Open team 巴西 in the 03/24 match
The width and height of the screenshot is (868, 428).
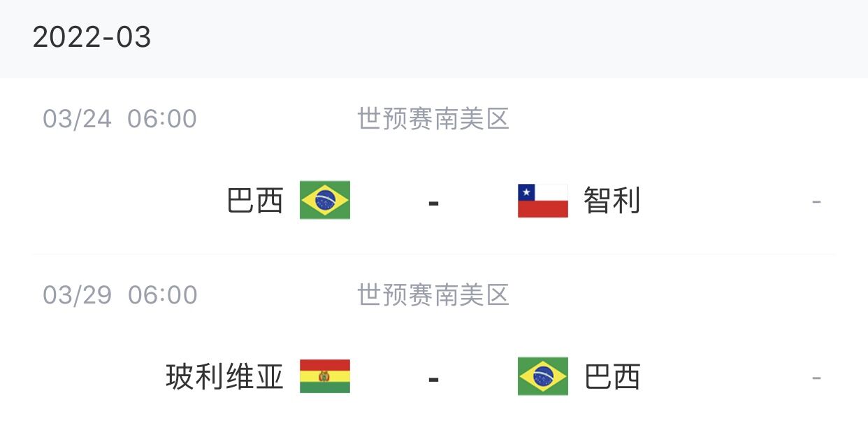tap(256, 201)
